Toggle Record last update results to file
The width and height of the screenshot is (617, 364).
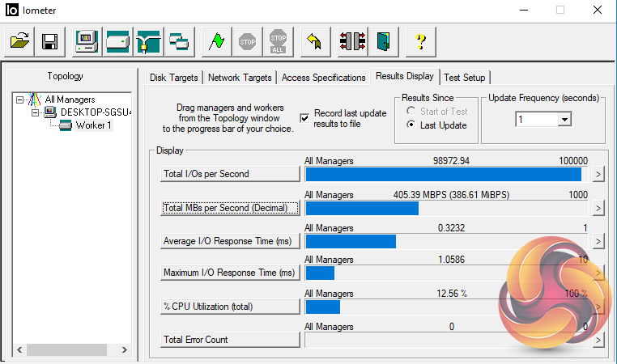(304, 118)
